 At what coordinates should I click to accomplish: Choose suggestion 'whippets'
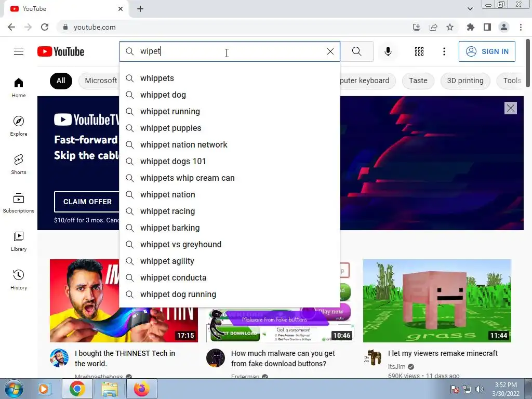tap(229, 78)
